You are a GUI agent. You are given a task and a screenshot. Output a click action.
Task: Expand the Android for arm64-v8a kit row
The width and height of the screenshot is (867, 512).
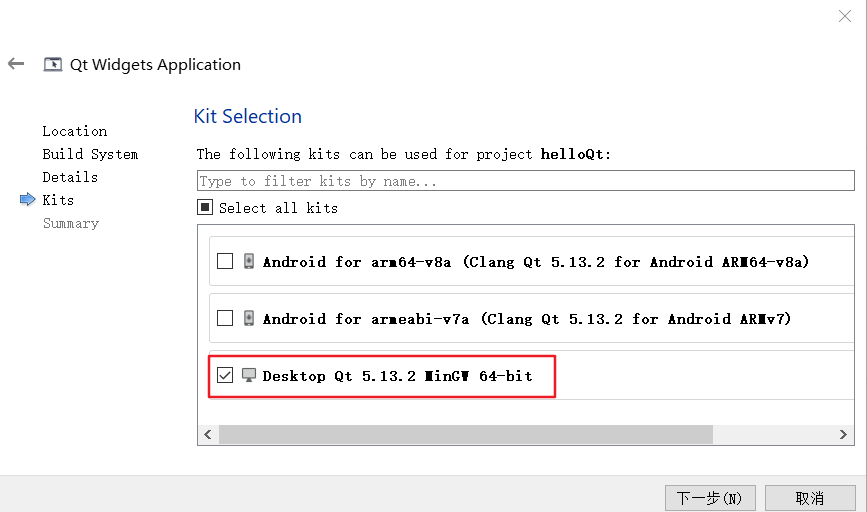coord(531,261)
